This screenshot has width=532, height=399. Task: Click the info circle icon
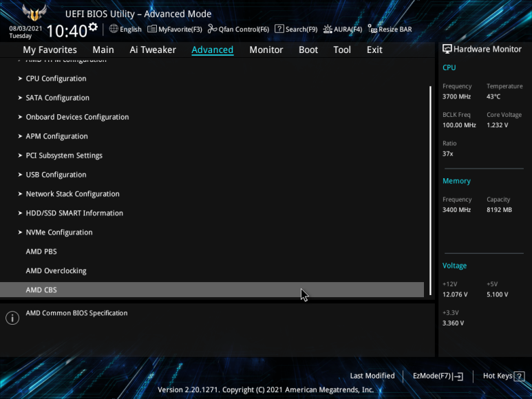coord(12,318)
